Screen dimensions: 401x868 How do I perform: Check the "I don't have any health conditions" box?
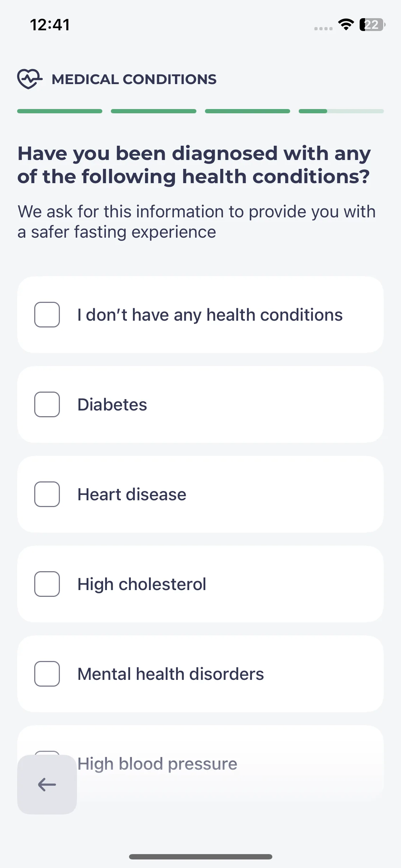click(47, 315)
